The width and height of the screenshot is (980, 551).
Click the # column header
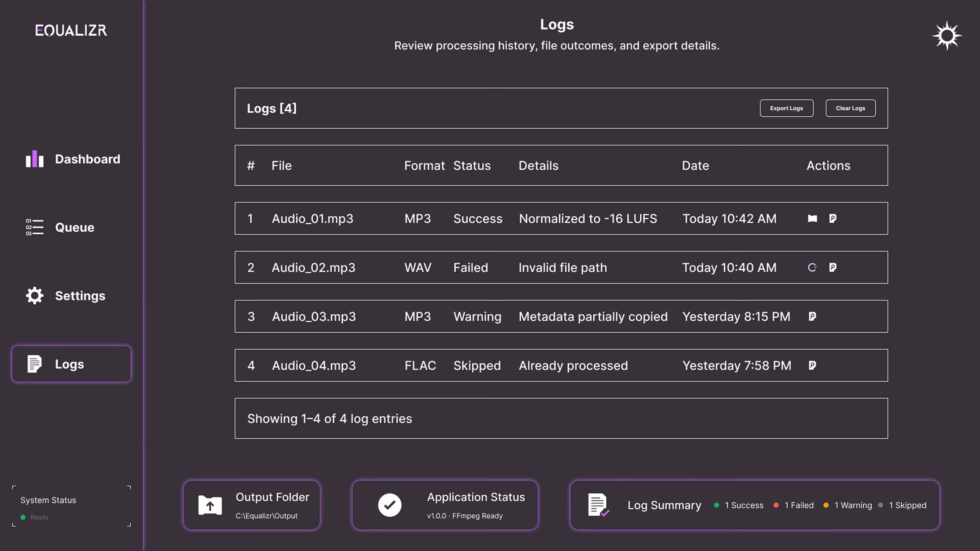[x=251, y=165]
